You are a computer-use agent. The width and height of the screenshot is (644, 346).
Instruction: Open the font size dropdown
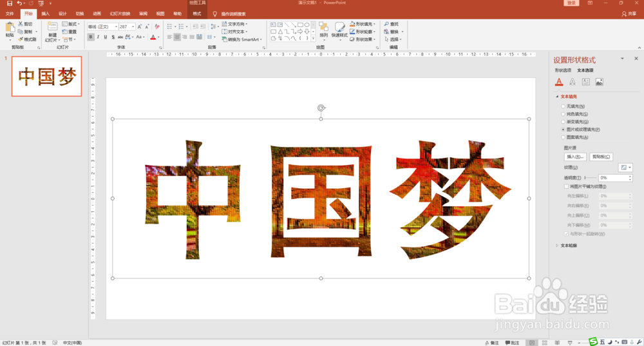coord(133,26)
